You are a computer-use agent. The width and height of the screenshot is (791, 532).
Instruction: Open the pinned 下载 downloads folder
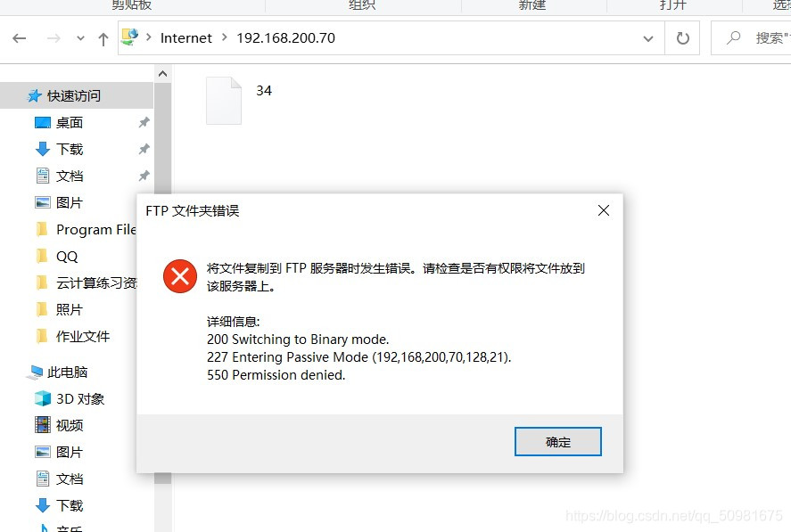coord(69,149)
